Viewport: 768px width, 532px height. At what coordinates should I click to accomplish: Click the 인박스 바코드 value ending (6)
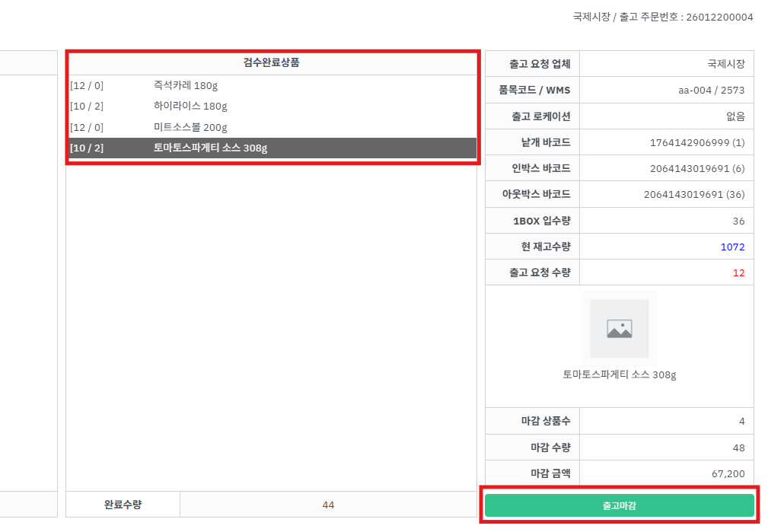(x=696, y=168)
